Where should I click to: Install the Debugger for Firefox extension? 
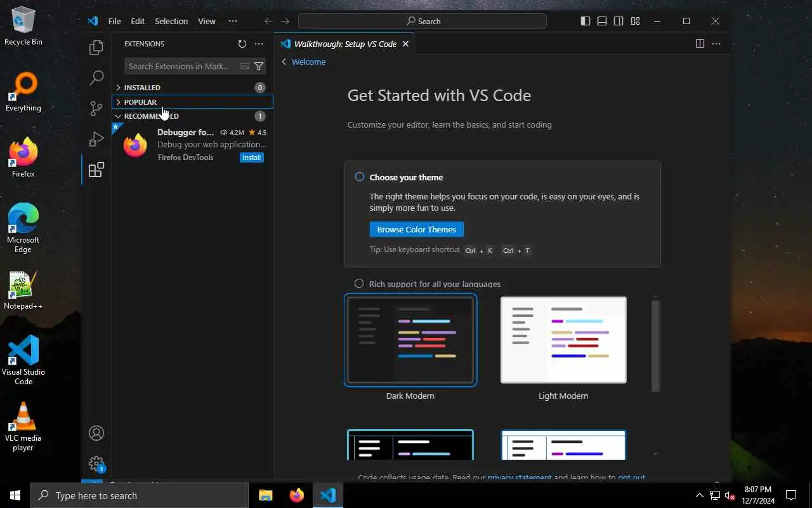click(252, 157)
